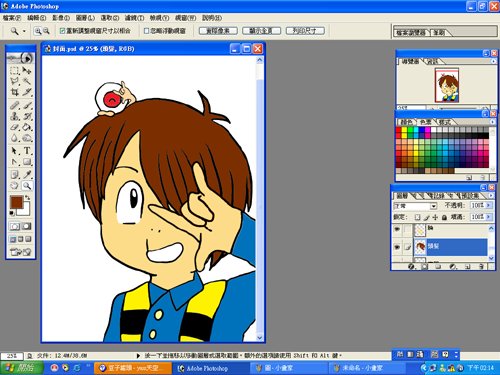
Task: Click the Actual Pixels button
Action: (218, 31)
